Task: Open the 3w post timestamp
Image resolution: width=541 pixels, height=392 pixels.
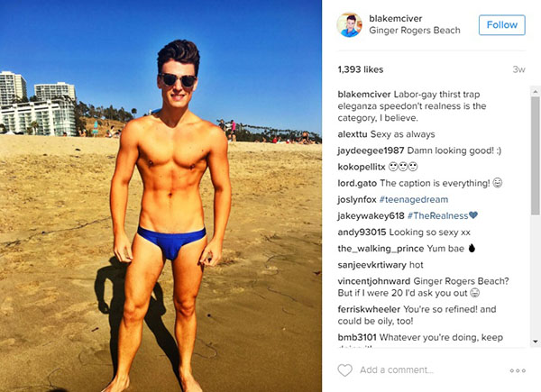Action: click(x=518, y=69)
